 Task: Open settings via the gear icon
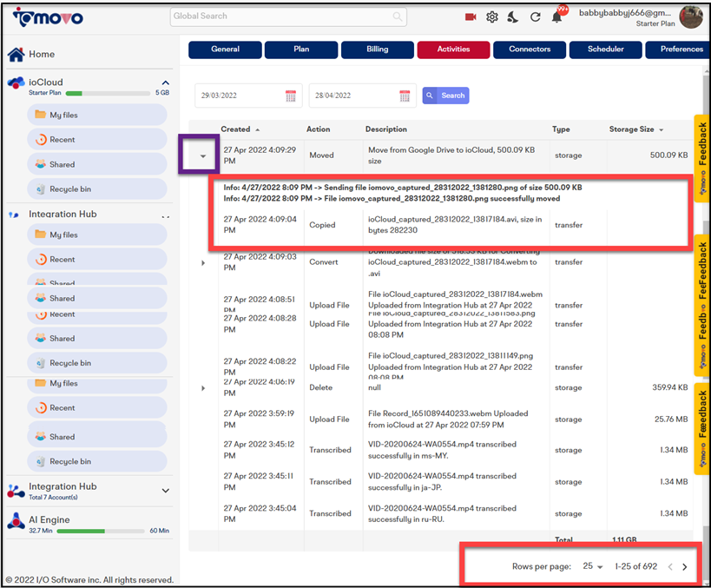(x=492, y=17)
